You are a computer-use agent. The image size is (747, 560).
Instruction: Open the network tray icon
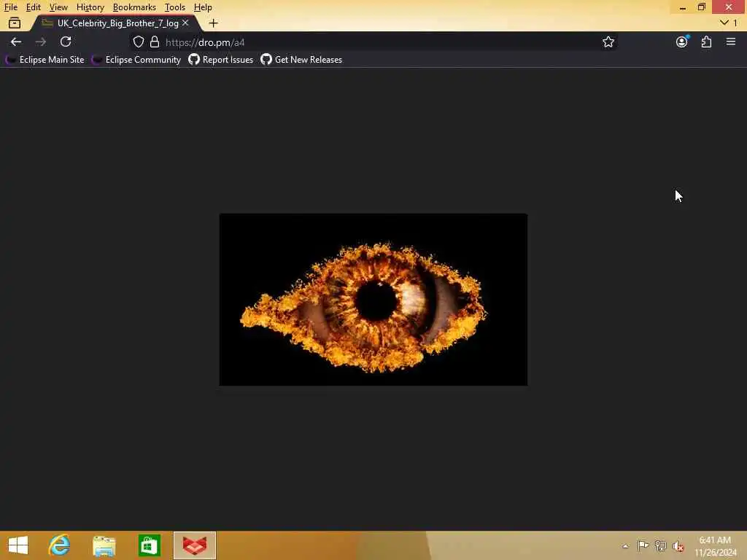point(660,545)
